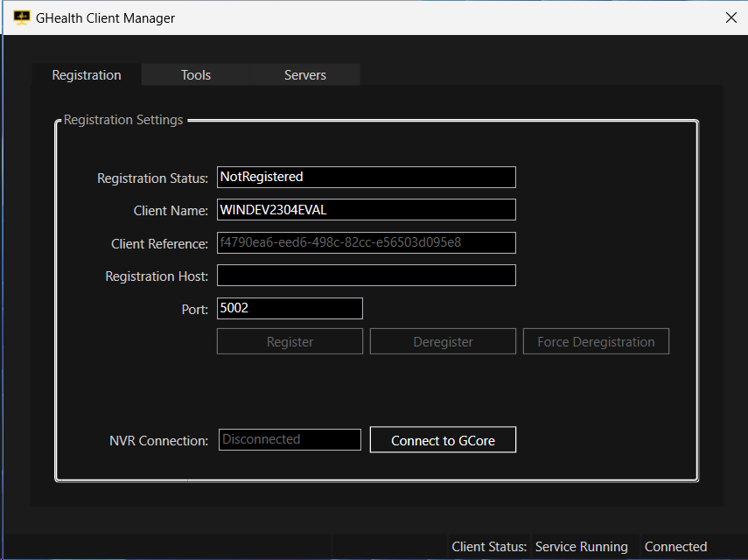Image resolution: width=748 pixels, height=560 pixels.
Task: Click the Connected indicator in status bar
Action: (x=675, y=547)
